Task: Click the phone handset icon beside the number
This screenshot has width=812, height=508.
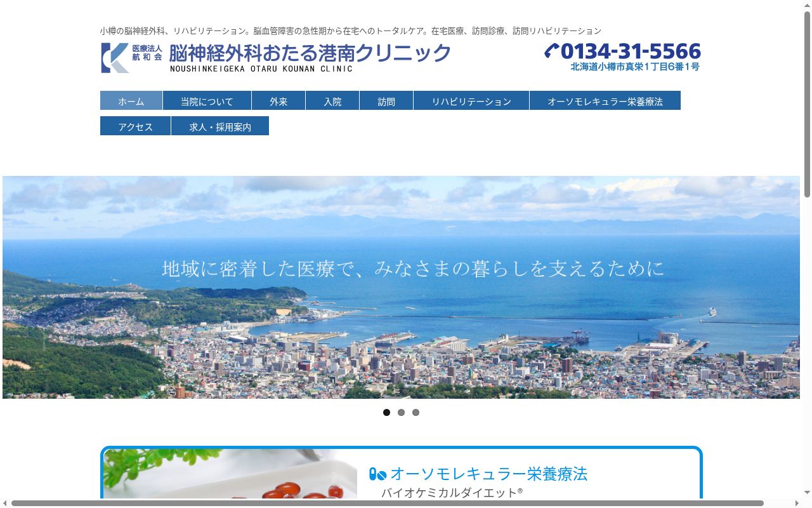Action: point(551,51)
